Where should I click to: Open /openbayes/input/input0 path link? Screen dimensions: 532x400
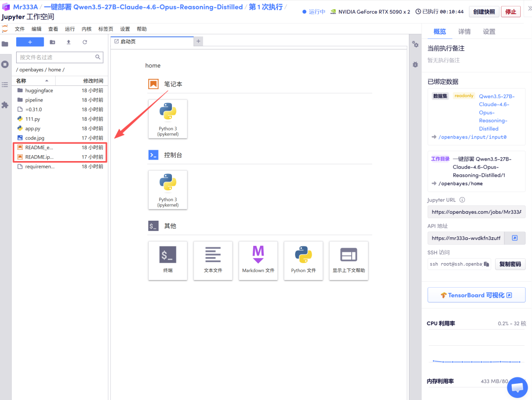click(472, 137)
